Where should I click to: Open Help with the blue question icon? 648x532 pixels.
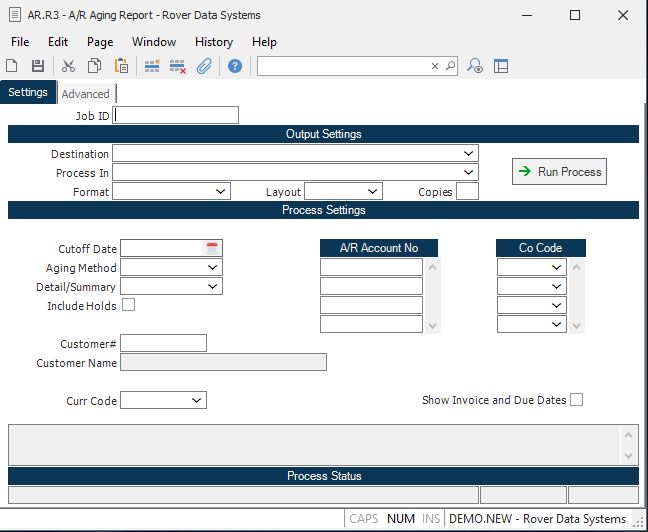[235, 66]
